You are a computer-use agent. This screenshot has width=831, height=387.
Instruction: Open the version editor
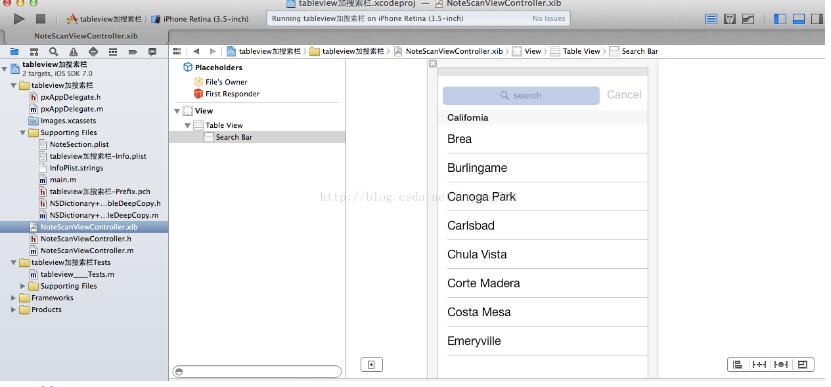click(748, 19)
